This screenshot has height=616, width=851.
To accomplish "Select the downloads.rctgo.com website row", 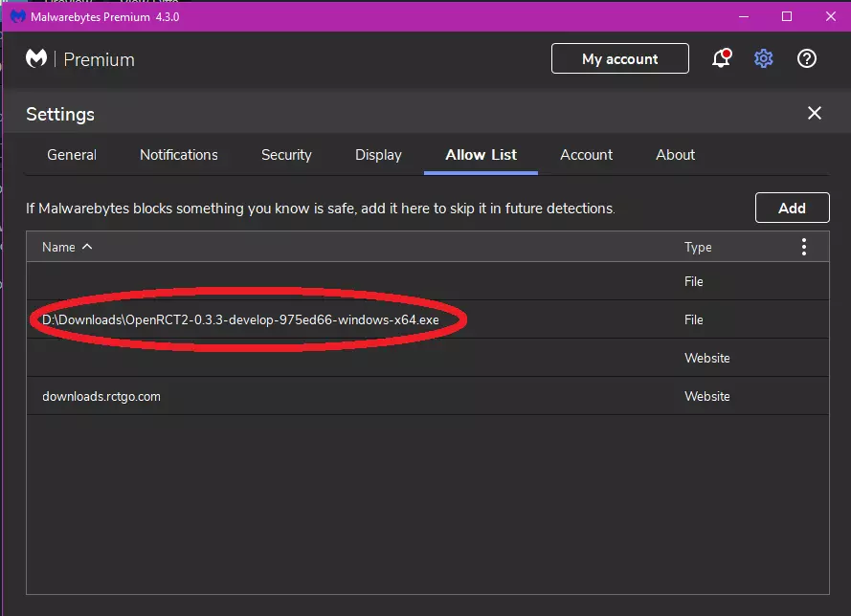I will coord(428,396).
